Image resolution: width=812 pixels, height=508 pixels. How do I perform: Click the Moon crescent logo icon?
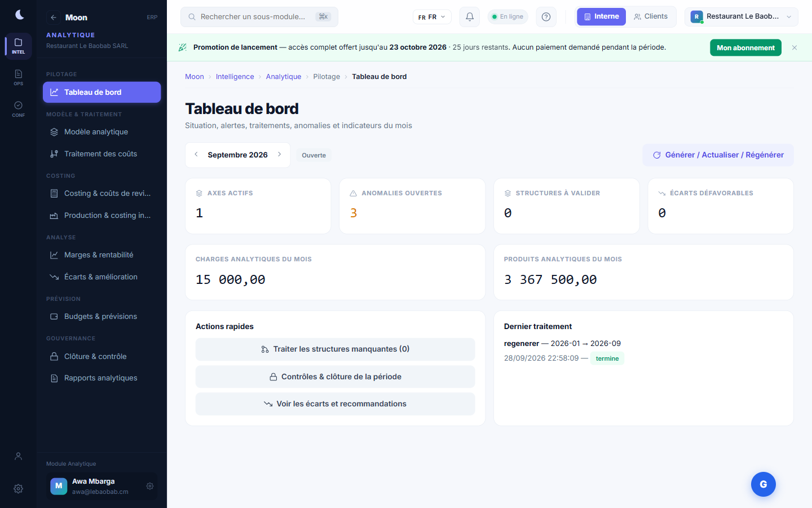coord(19,15)
